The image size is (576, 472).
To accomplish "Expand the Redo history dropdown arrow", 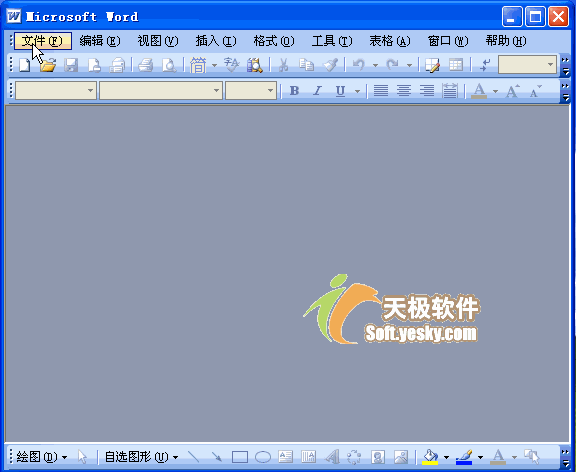I will [x=409, y=65].
